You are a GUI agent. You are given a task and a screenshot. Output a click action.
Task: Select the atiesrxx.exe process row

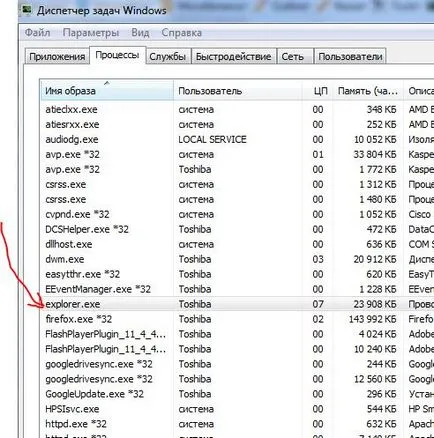[237, 124]
